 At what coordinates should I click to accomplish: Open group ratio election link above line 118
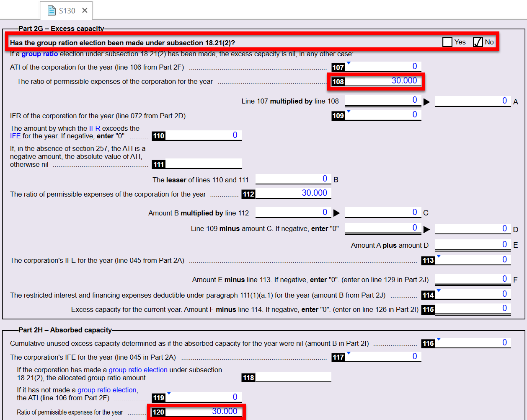[x=138, y=370]
